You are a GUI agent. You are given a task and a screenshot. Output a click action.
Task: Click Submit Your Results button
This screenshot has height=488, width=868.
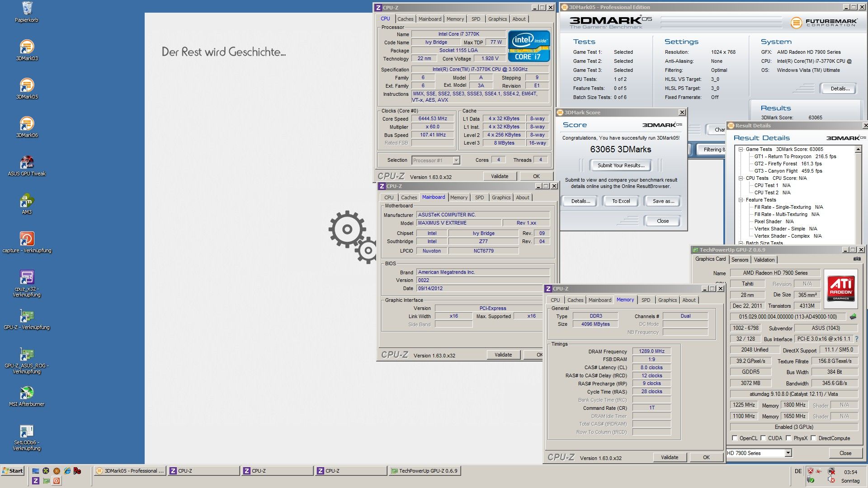pyautogui.click(x=621, y=165)
